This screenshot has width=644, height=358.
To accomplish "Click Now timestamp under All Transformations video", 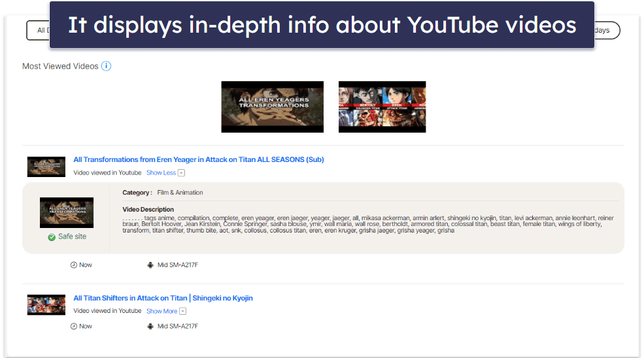I will click(x=86, y=265).
